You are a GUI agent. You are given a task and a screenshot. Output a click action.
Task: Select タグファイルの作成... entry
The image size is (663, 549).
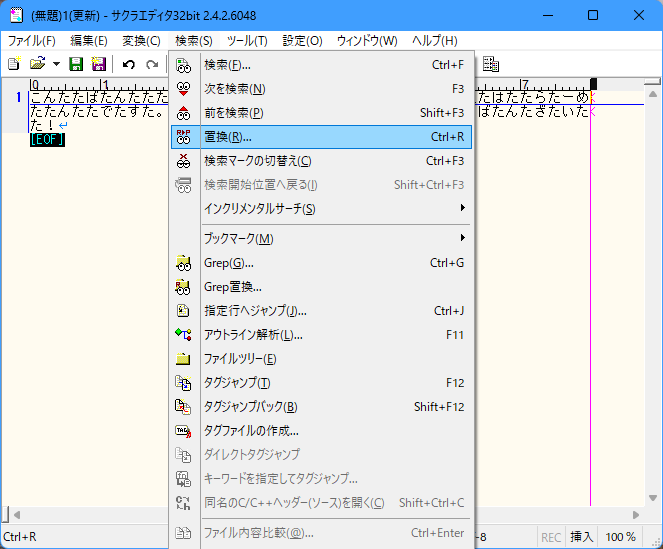point(321,431)
